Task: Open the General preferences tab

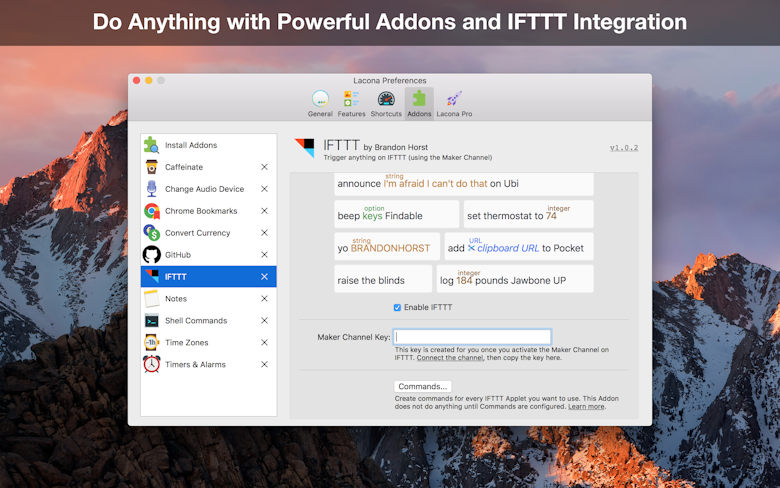Action: click(x=320, y=103)
